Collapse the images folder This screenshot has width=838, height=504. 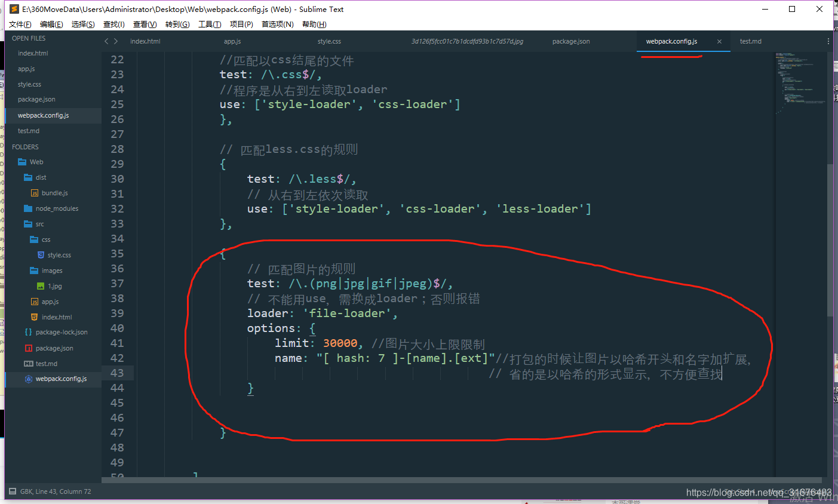(34, 271)
